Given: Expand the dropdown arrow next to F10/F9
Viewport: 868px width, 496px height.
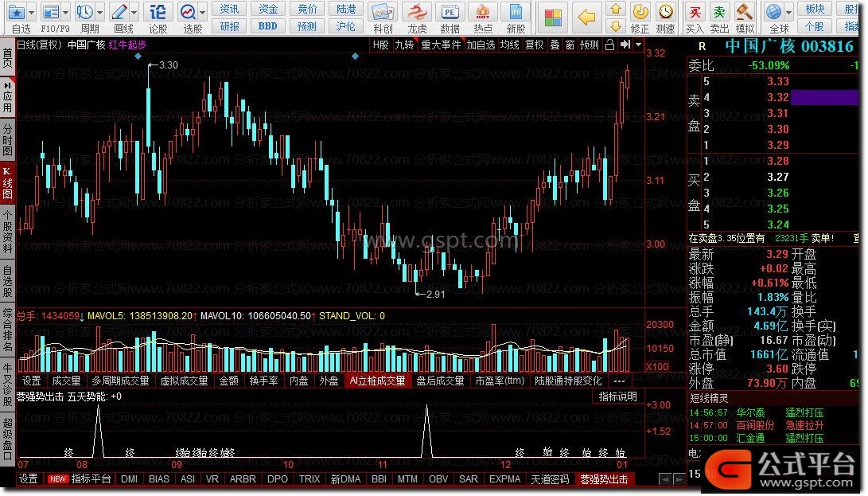Looking at the screenshot, I should click(x=66, y=12).
